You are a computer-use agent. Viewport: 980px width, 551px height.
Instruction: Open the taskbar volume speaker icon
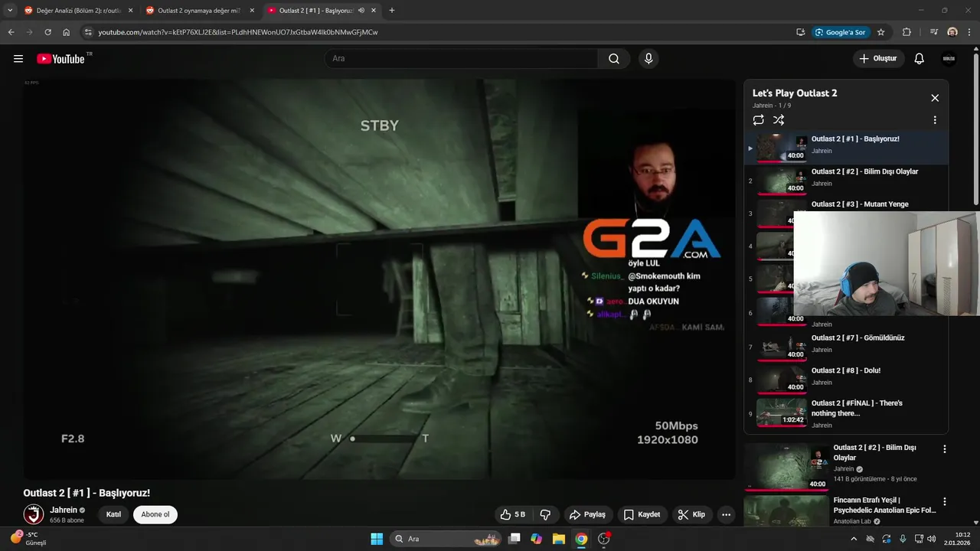click(x=932, y=539)
